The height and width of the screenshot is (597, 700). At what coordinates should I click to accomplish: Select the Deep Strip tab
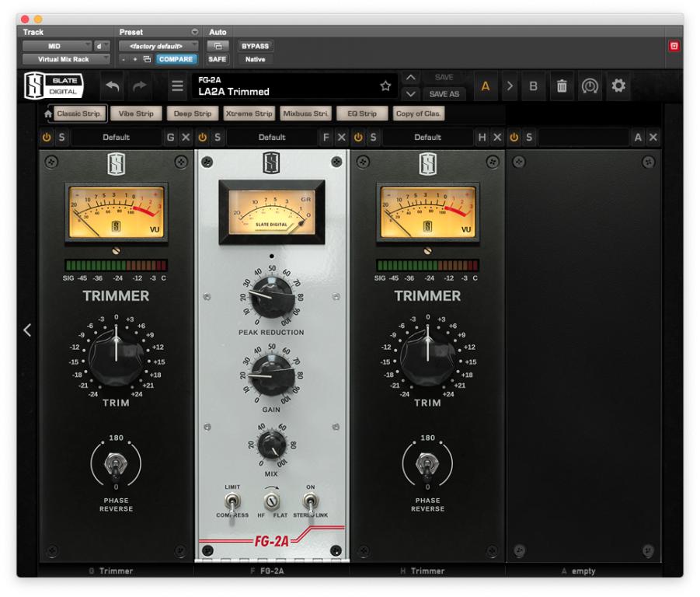pos(193,113)
